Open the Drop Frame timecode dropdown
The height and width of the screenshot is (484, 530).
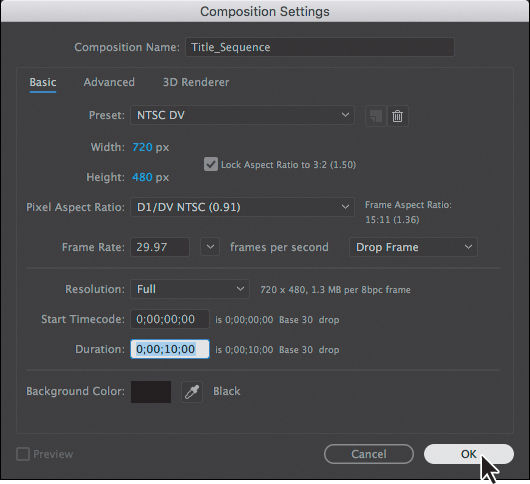tap(413, 247)
